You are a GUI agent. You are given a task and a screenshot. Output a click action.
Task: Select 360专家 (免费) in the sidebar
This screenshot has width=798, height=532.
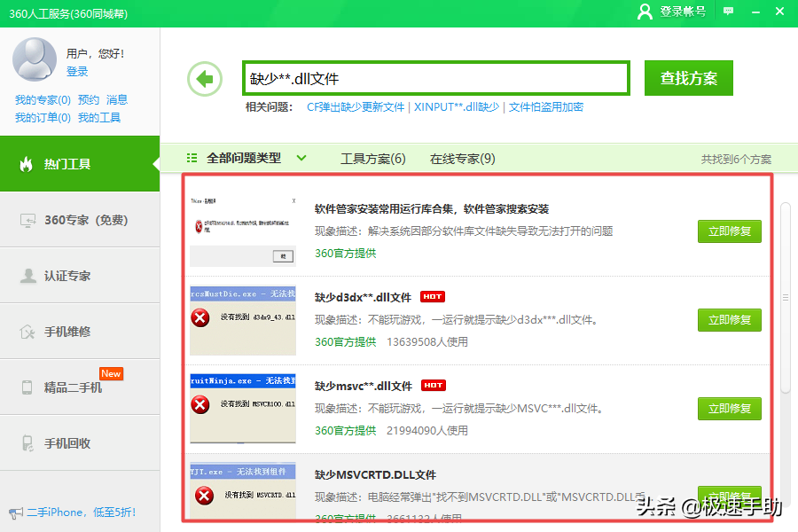[x=80, y=220]
